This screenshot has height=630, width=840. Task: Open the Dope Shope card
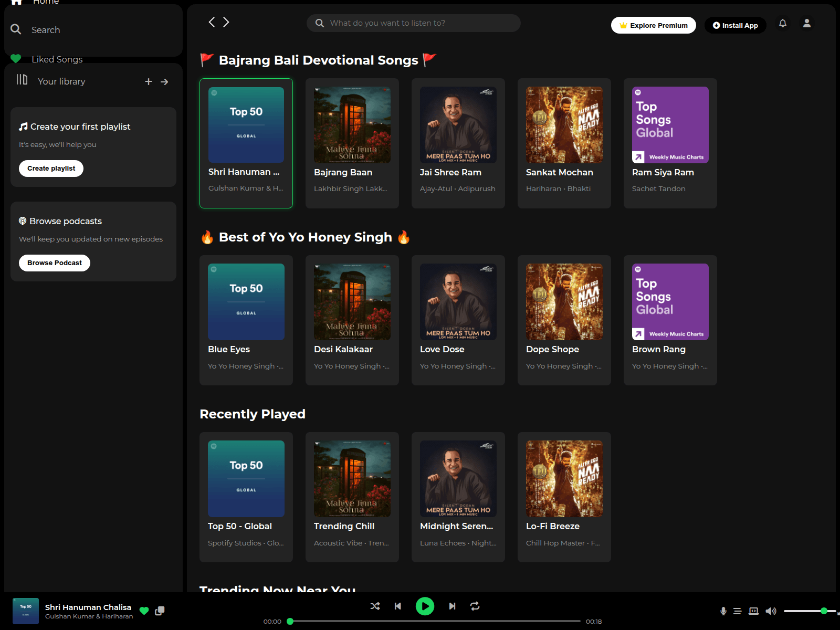(564, 320)
